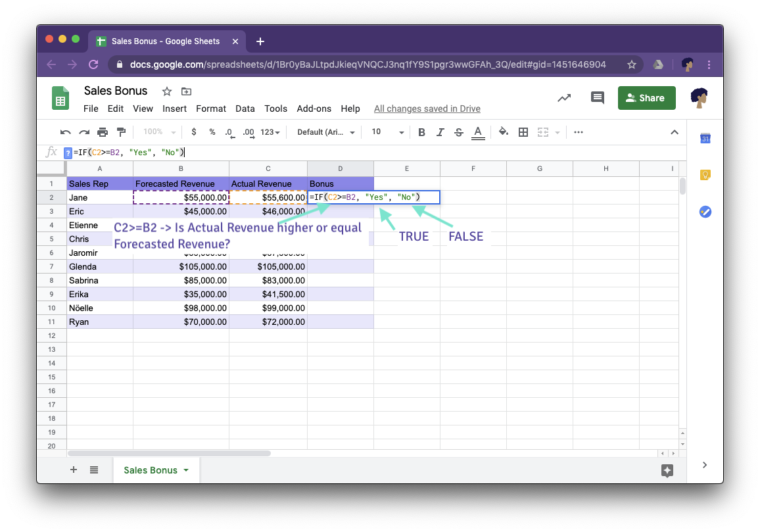This screenshot has width=760, height=532.
Task: Open the font size dropdown
Action: click(x=387, y=132)
